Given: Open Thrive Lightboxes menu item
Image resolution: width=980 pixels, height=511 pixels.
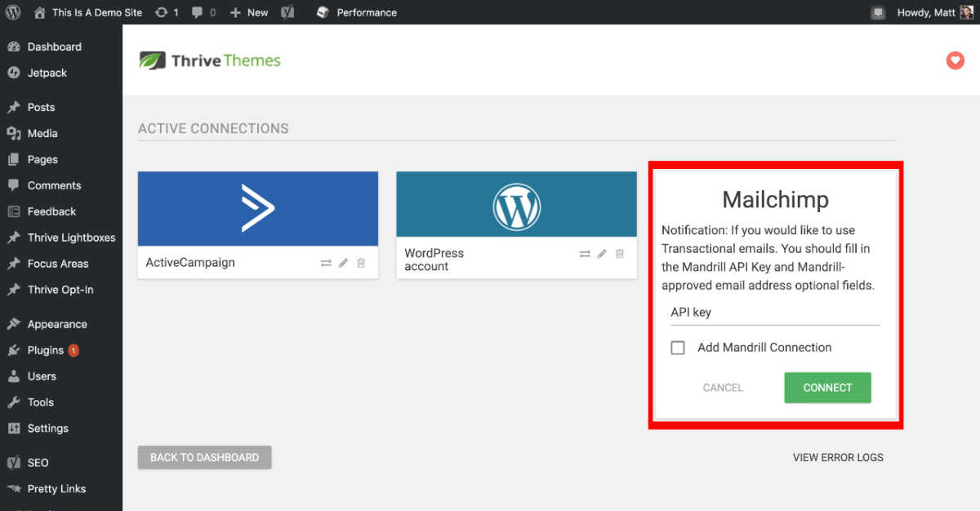Looking at the screenshot, I should click(x=71, y=238).
